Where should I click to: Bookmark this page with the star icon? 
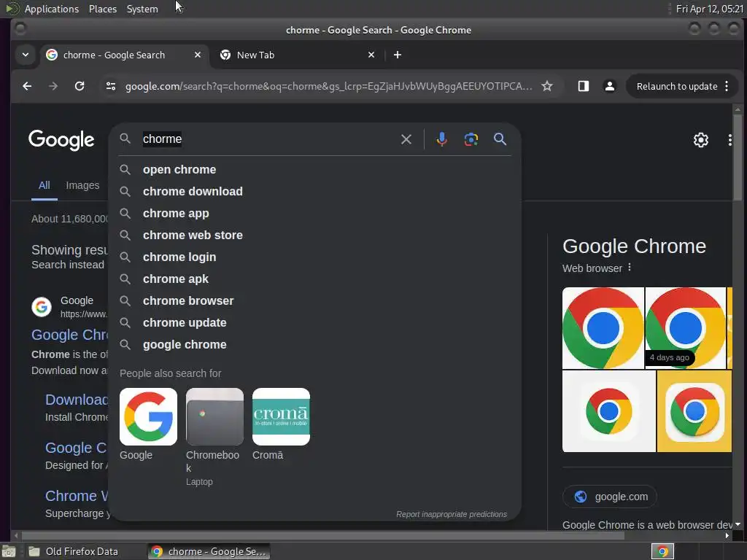[x=547, y=86]
